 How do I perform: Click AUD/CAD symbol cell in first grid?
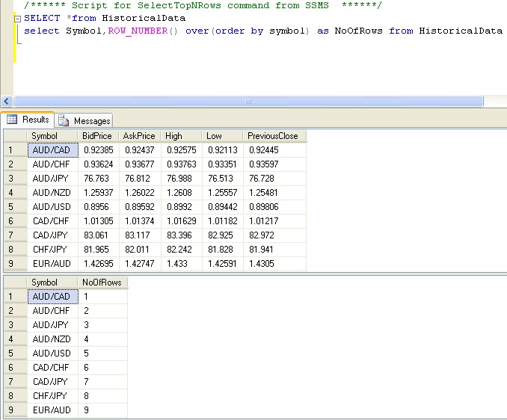coord(52,150)
